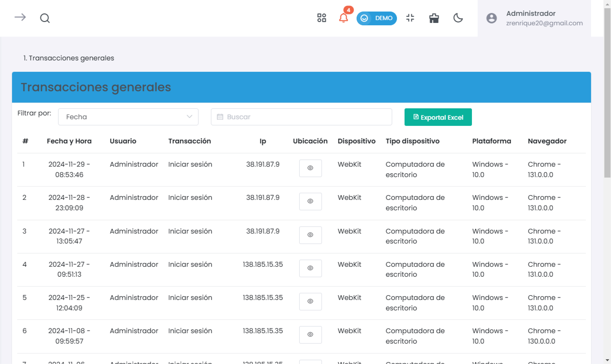Click the Fecha y Hora column header
This screenshot has width=611, height=364.
pyautogui.click(x=69, y=141)
